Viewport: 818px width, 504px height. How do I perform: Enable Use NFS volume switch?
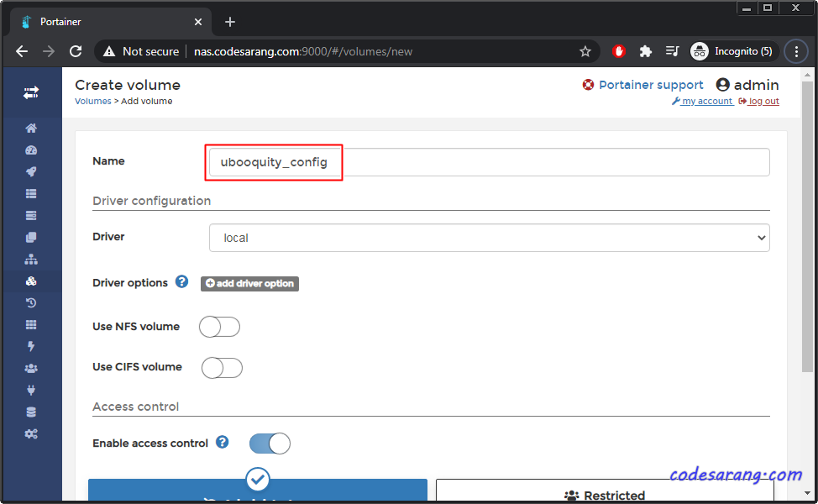pyautogui.click(x=220, y=327)
